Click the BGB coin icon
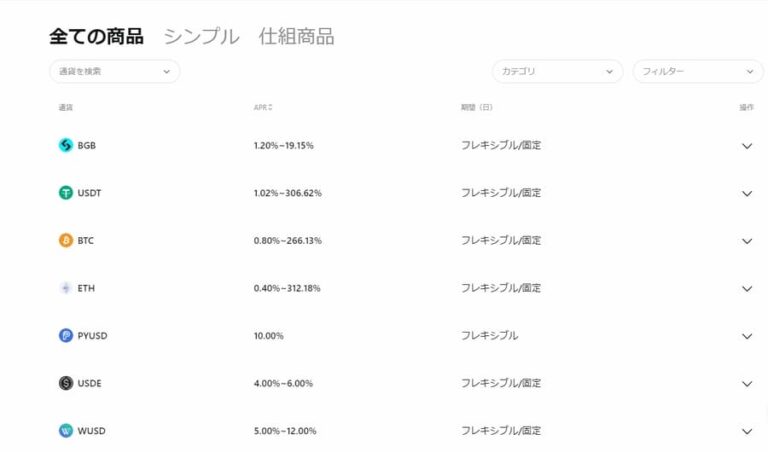768x452 pixels. [66, 145]
